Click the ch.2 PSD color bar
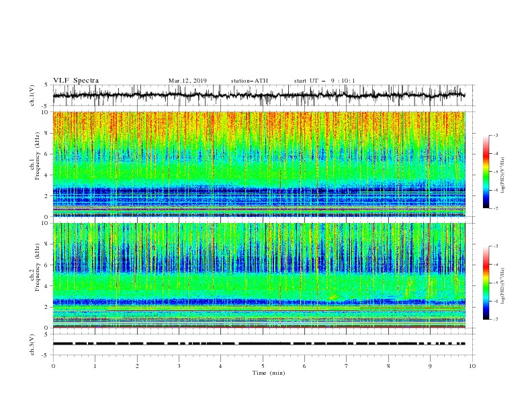The width and height of the screenshot is (532, 411). coord(486,283)
